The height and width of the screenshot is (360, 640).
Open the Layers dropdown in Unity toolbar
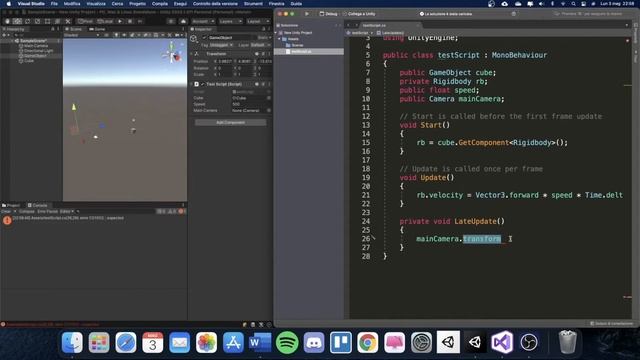click(230, 21)
